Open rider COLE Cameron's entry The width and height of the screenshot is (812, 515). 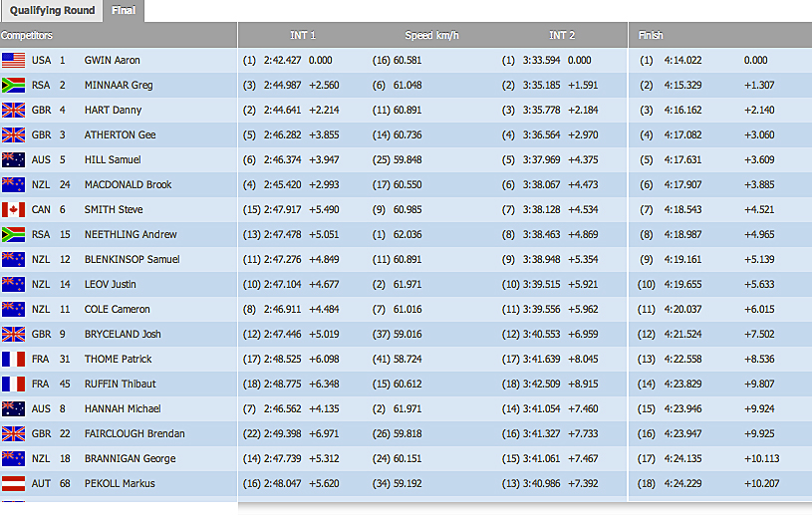(117, 309)
